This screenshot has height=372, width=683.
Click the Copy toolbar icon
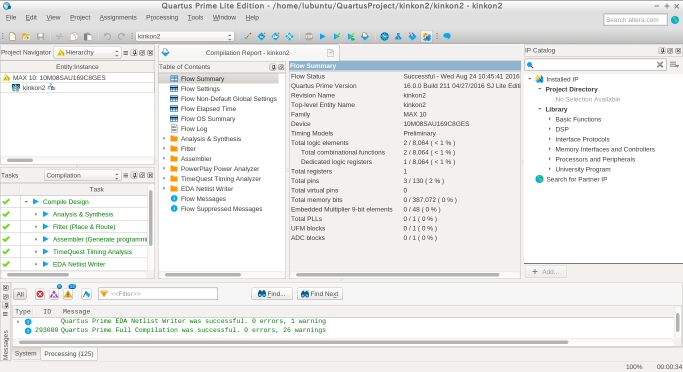(74, 37)
